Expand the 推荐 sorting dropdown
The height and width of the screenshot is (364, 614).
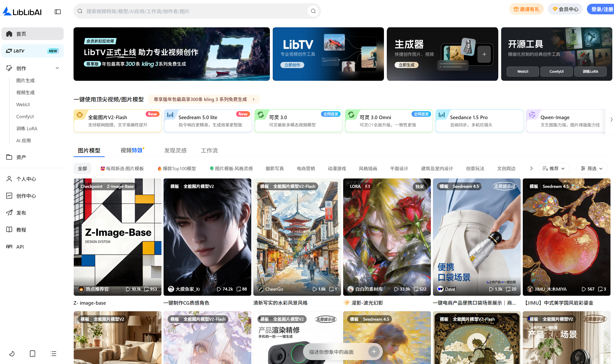coord(554,168)
